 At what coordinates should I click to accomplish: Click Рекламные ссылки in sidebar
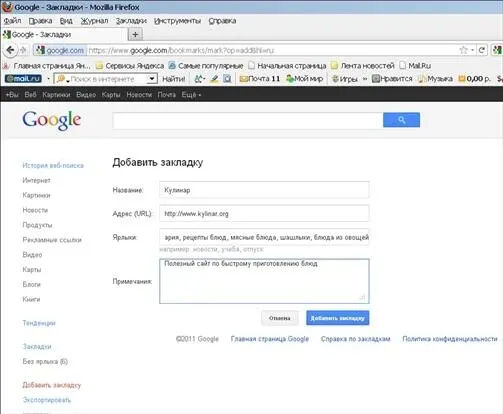coord(52,240)
